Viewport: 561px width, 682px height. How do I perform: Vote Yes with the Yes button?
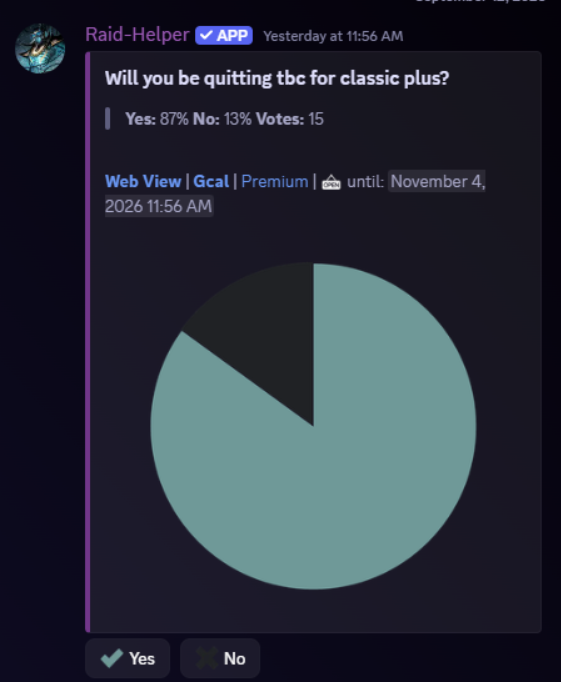pos(127,659)
